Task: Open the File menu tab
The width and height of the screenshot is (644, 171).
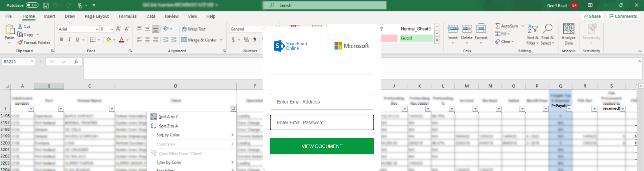Action: [8, 16]
